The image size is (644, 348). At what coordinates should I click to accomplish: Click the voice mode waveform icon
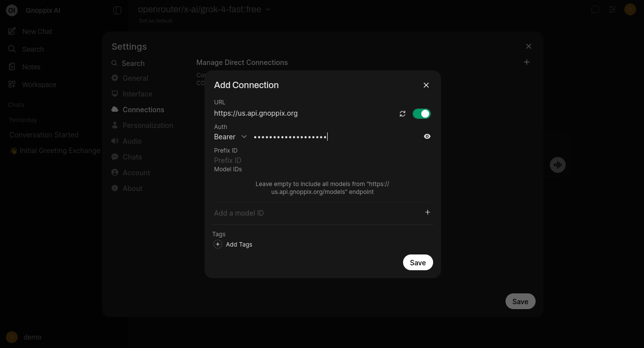coord(558,165)
